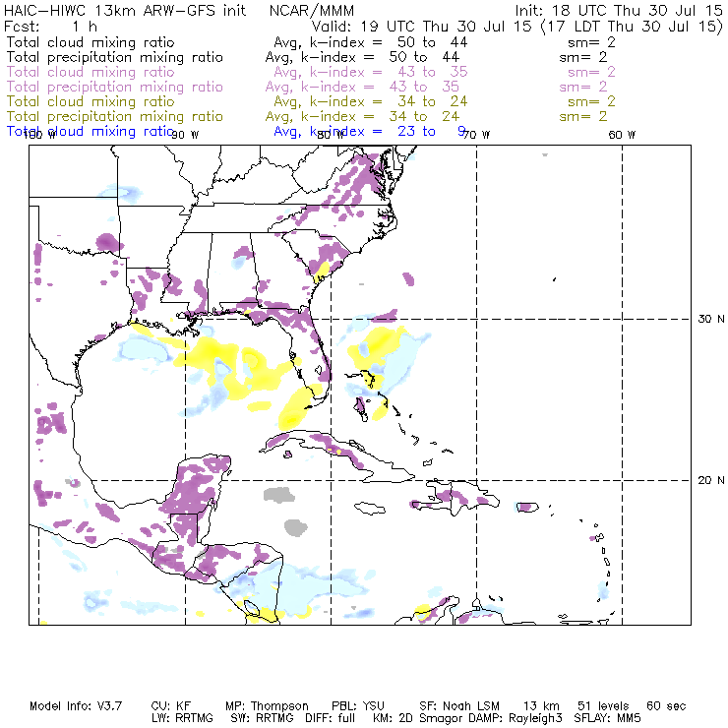
Task: Select the purple 'Total cloud mixing ratio' legend label
Action: tap(91, 72)
